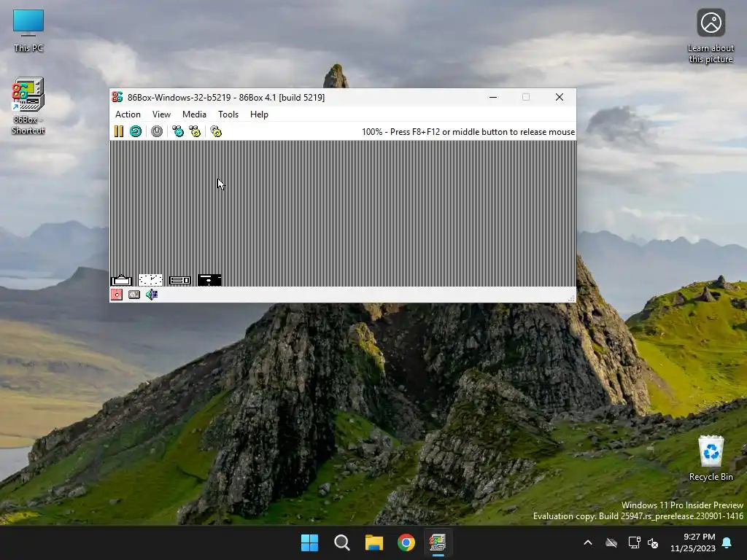Open taskbar Search
This screenshot has width=747, height=560.
pos(342,542)
